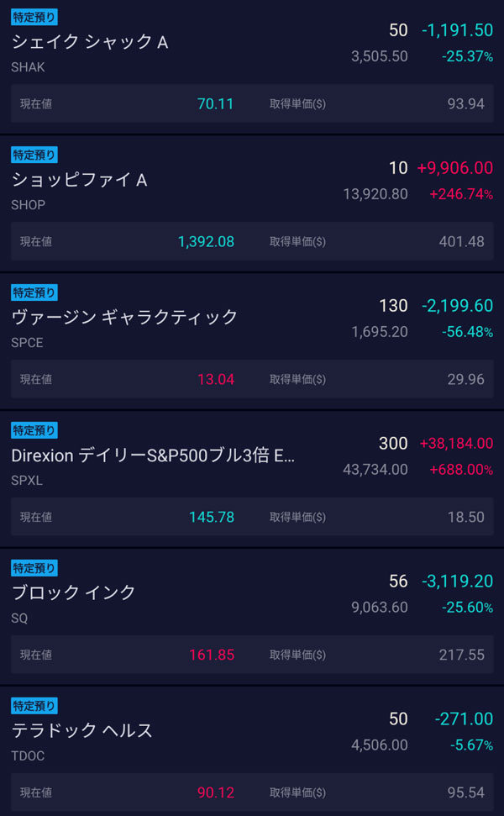This screenshot has height=816, width=504.
Task: Tap the SHOP current price 1,392.08
Action: (x=206, y=242)
